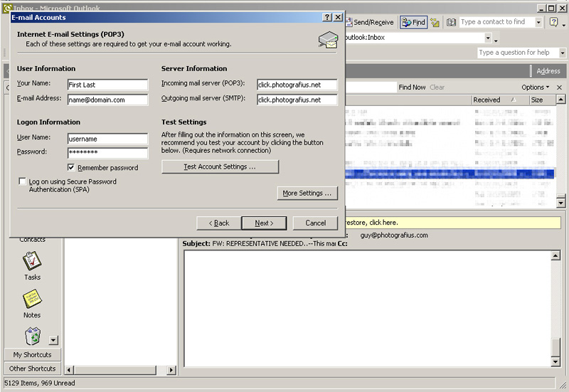Open the Address Book icon
This screenshot has height=392, width=569.
point(451,22)
